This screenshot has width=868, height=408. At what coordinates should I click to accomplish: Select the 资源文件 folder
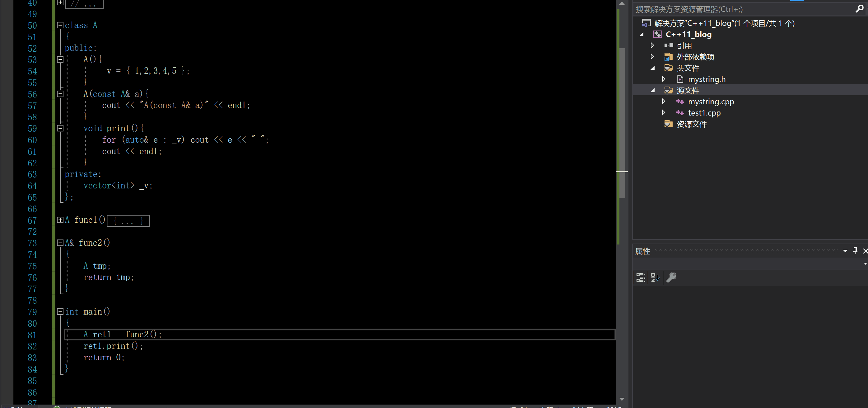[x=691, y=124]
